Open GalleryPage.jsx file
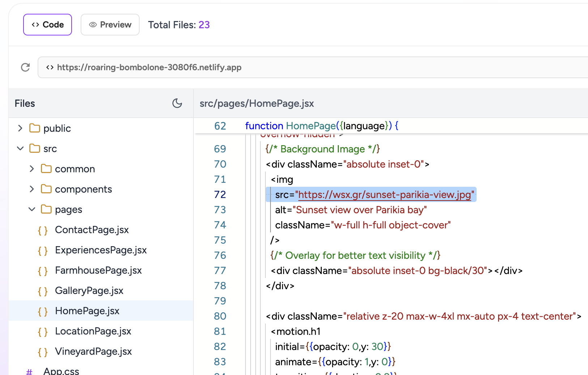Viewport: 588px width, 375px height. tap(101, 291)
